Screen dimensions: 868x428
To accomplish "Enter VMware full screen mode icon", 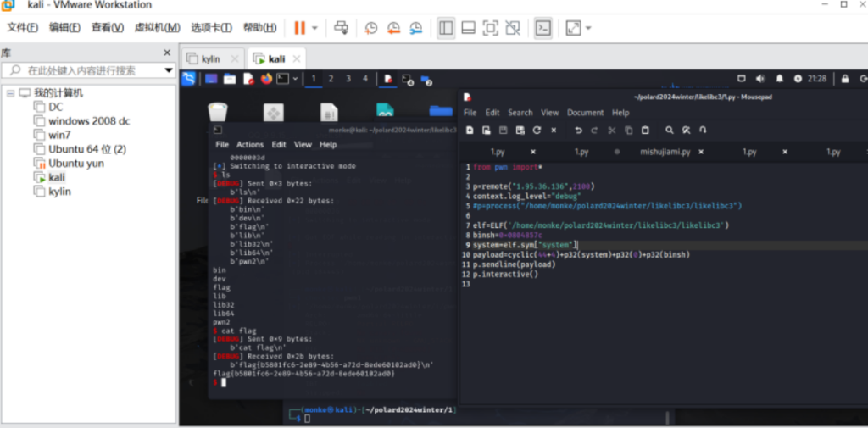I will 490,28.
